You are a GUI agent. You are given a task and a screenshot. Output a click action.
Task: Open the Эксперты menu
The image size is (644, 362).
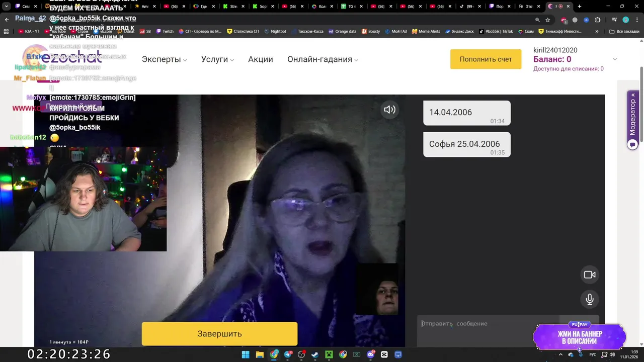pos(164,59)
